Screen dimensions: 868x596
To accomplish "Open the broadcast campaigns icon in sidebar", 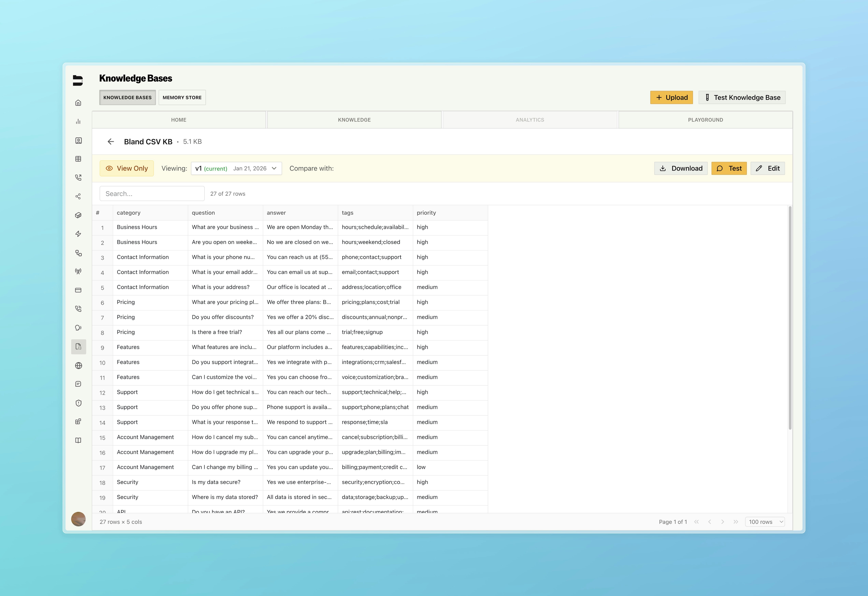I will pyautogui.click(x=78, y=271).
